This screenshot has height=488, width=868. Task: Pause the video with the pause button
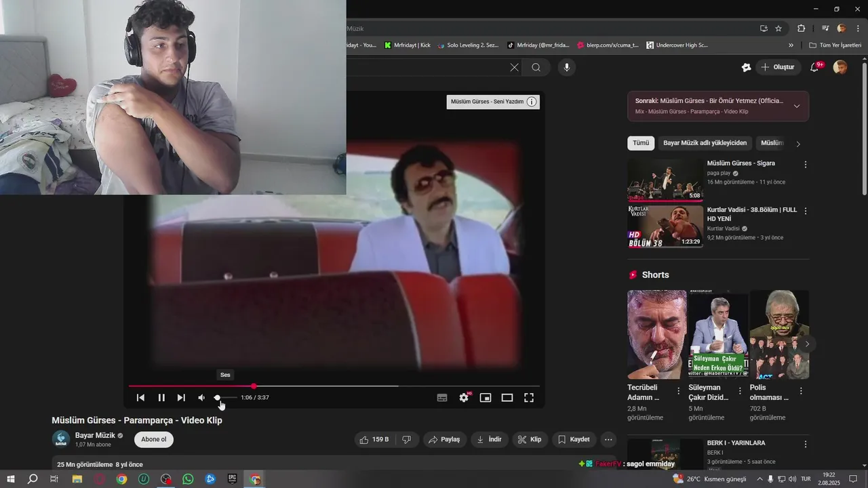point(161,398)
